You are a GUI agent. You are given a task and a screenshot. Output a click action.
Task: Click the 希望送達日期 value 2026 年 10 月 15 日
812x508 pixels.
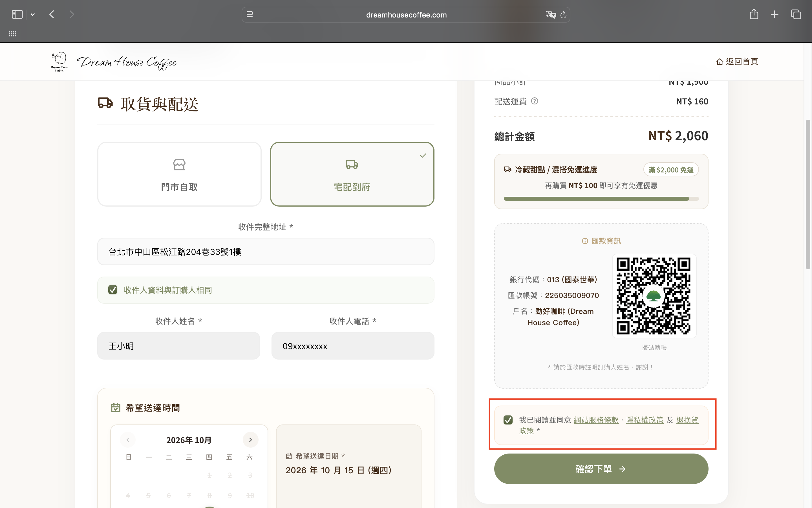338,470
